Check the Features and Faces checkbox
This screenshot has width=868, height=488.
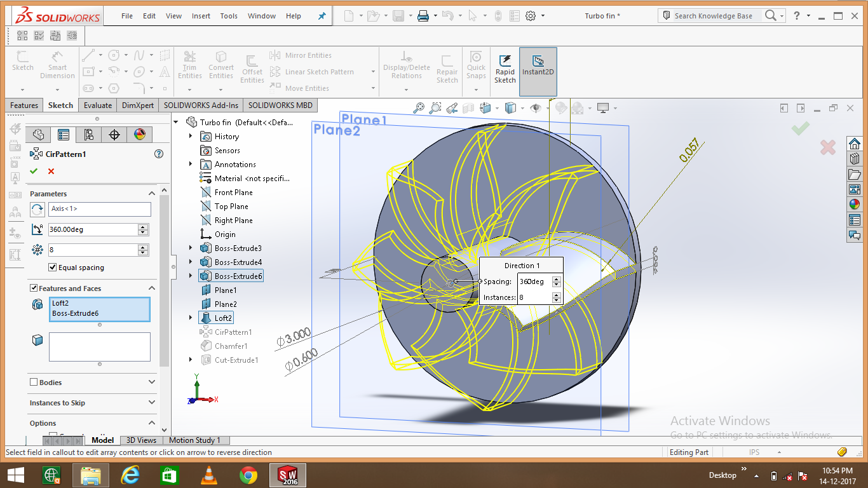click(x=34, y=288)
